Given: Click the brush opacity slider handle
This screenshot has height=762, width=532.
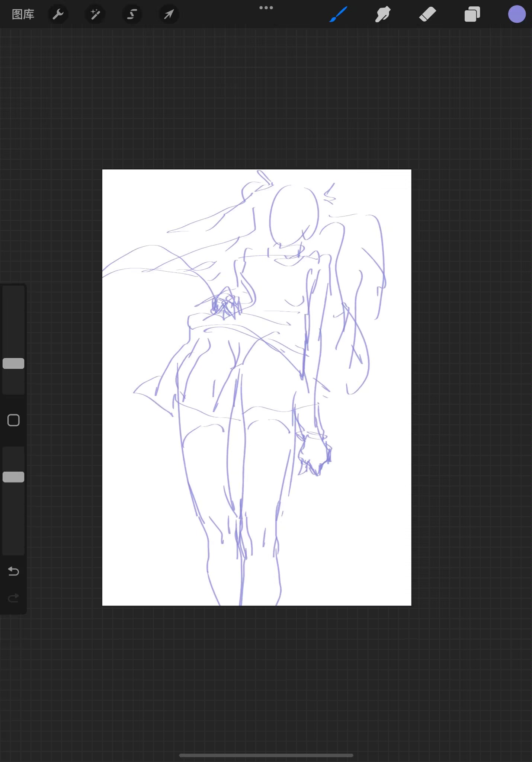Looking at the screenshot, I should [x=13, y=477].
